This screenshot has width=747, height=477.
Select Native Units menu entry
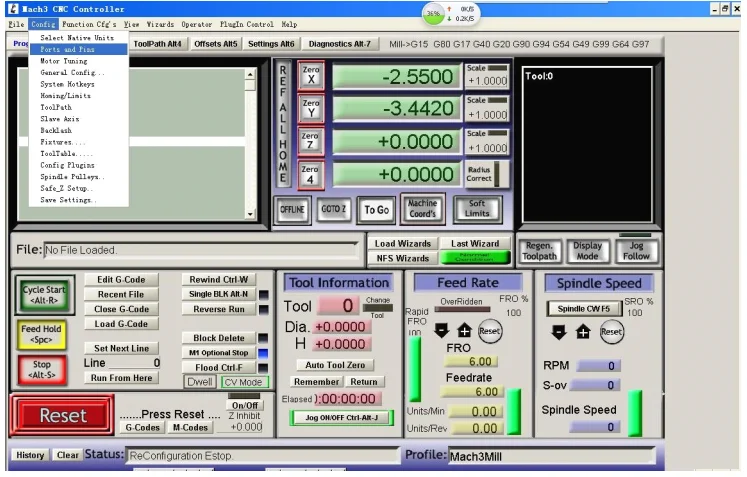coord(77,38)
